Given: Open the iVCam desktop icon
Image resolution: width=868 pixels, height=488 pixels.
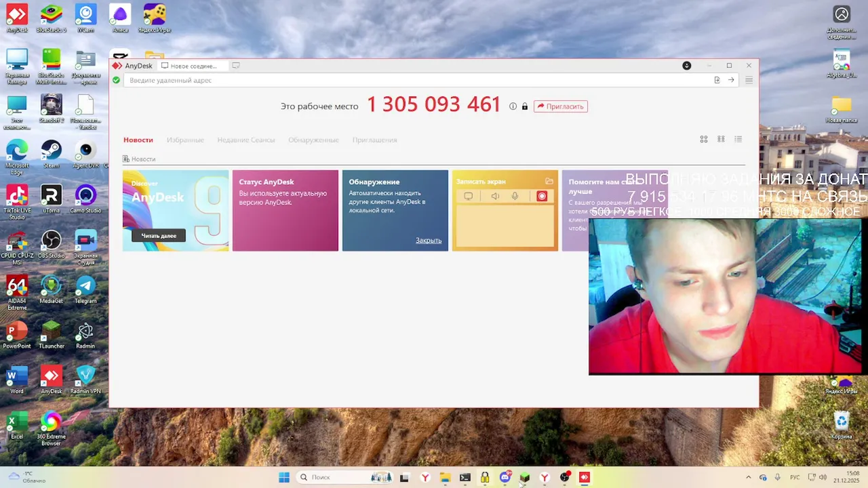Looking at the screenshot, I should coord(85,19).
